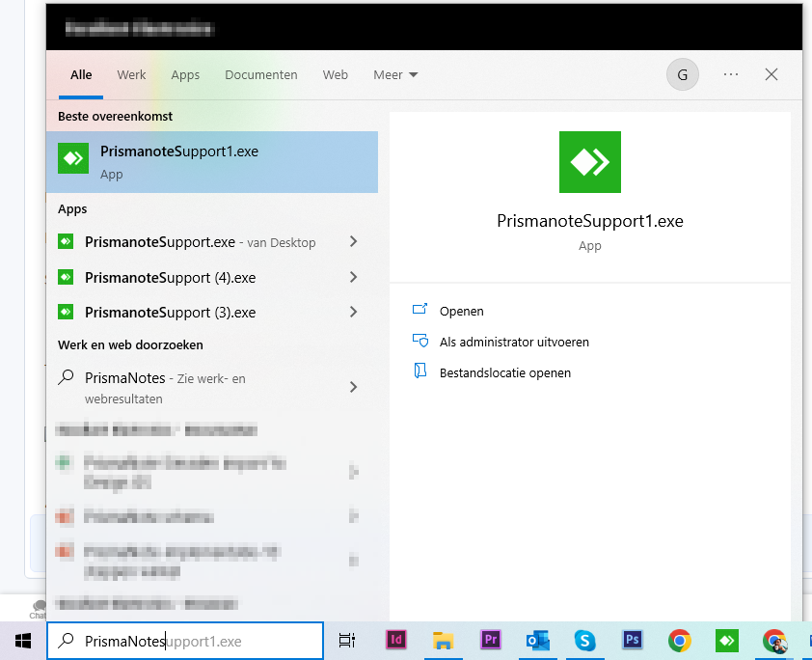Open Chrome profile window on taskbar

pyautogui.click(x=774, y=642)
